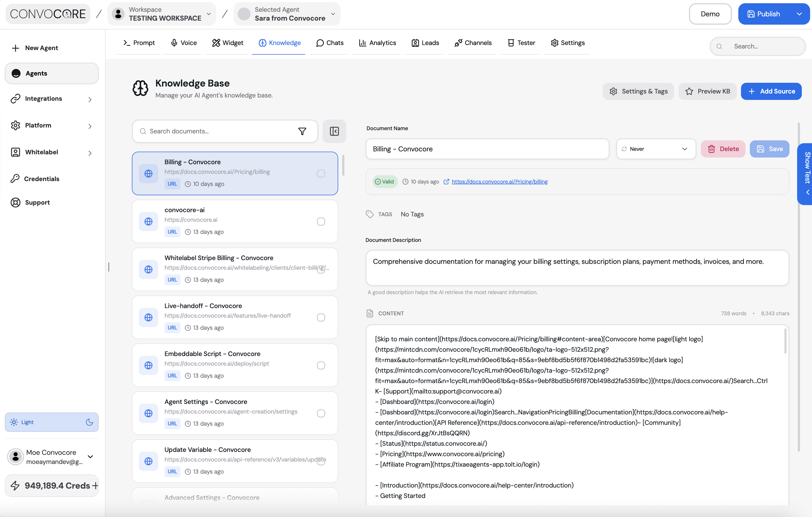This screenshot has height=517, width=812.
Task: Click the Demo button
Action: (x=710, y=14)
